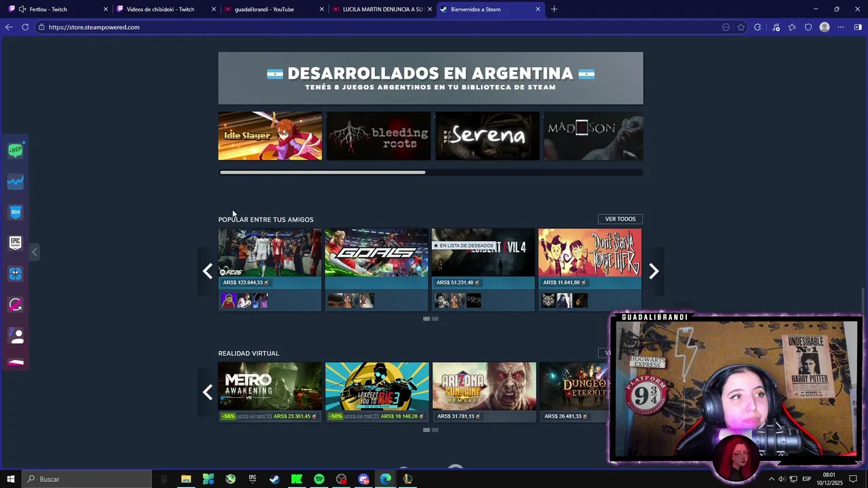Screen dimensions: 868x488
Task: Click VER TODOS for popular among friends
Action: 620,219
